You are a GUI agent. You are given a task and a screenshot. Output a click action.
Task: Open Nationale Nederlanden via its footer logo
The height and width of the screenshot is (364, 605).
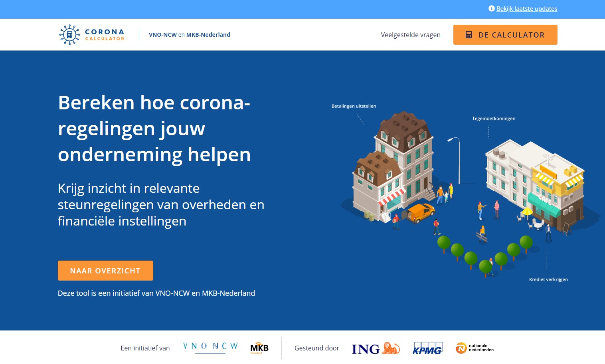coord(474,348)
